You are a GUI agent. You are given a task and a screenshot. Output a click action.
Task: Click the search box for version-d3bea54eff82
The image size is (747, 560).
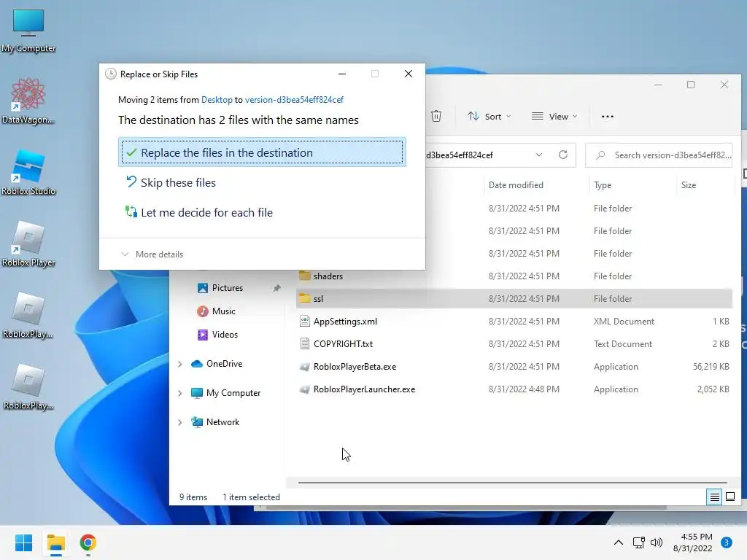point(659,155)
